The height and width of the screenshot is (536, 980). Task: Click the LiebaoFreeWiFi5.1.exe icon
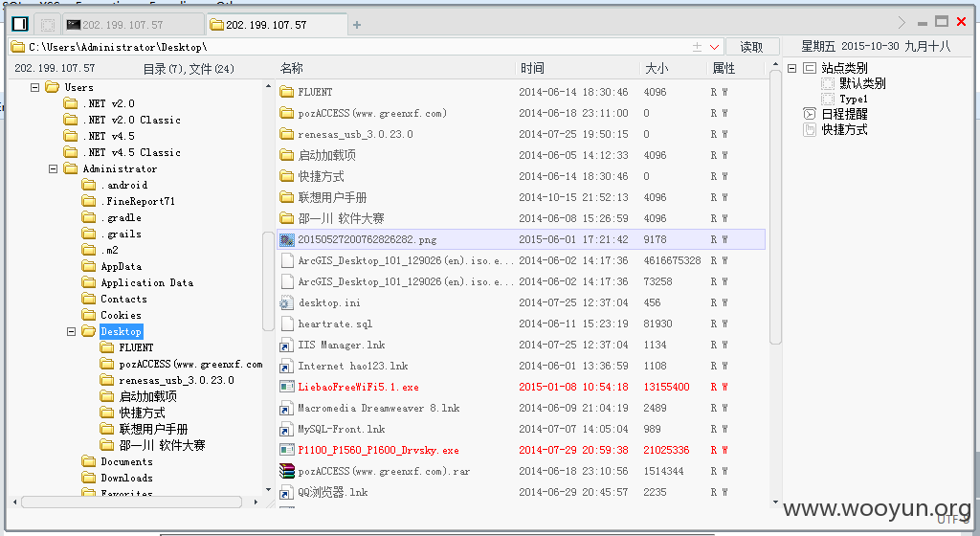click(x=287, y=387)
